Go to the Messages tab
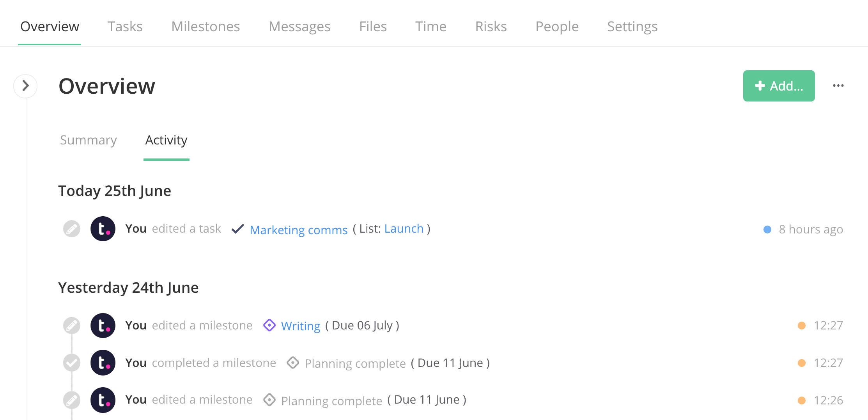This screenshot has width=868, height=420. 299,27
